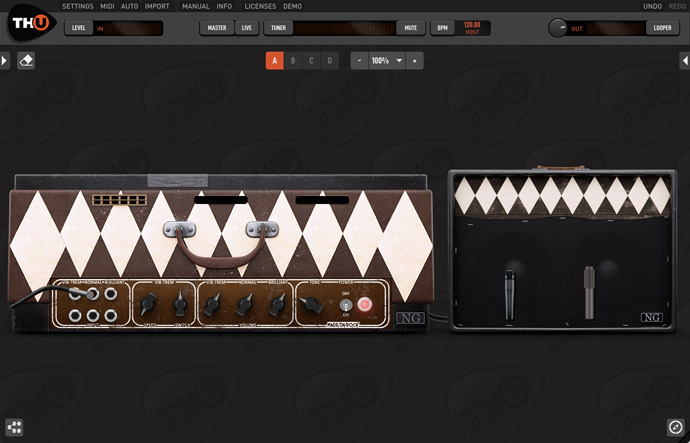690x443 pixels.
Task: Click the eraser clear-rig icon
Action: pyautogui.click(x=27, y=61)
